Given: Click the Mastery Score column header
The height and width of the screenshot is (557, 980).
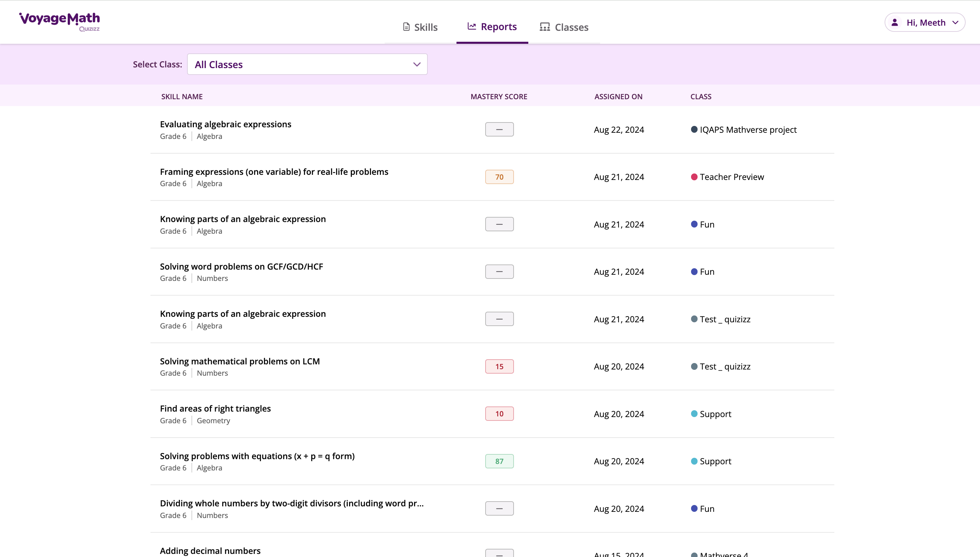Looking at the screenshot, I should [499, 96].
